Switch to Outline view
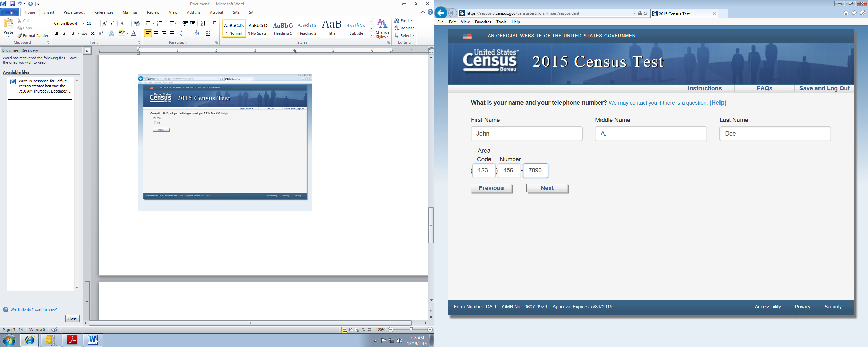 (x=363, y=330)
